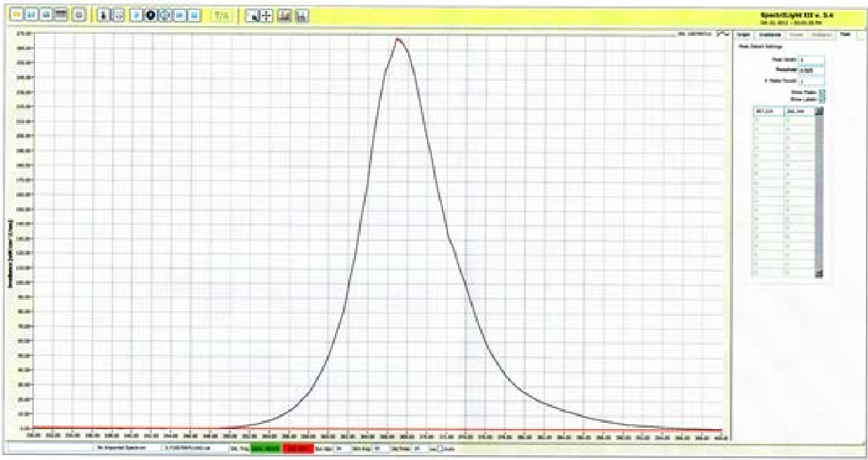Click the yellow open-folder toolbar icon
Image resolution: width=868 pixels, height=460 pixels.
pos(19,15)
